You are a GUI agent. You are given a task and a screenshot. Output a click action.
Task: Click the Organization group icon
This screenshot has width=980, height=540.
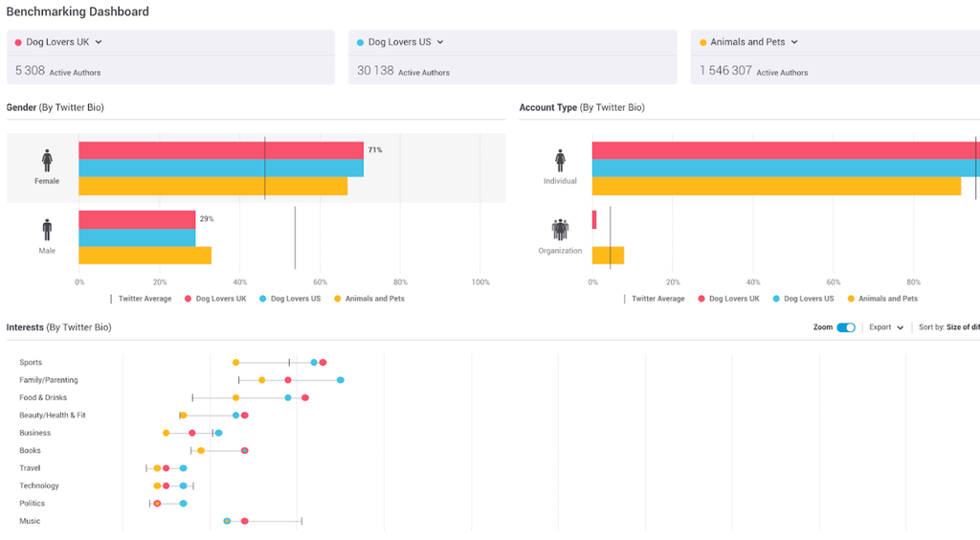560,230
